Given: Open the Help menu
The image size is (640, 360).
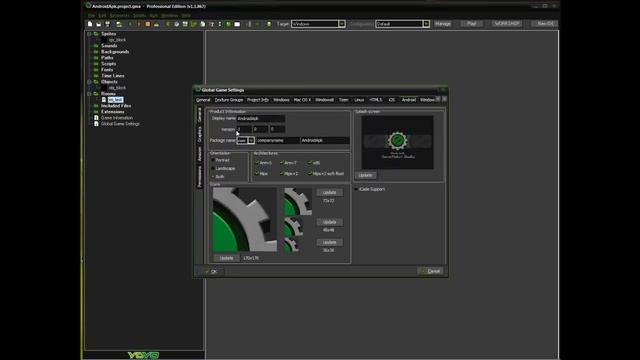Looking at the screenshot, I should tap(186, 16).
